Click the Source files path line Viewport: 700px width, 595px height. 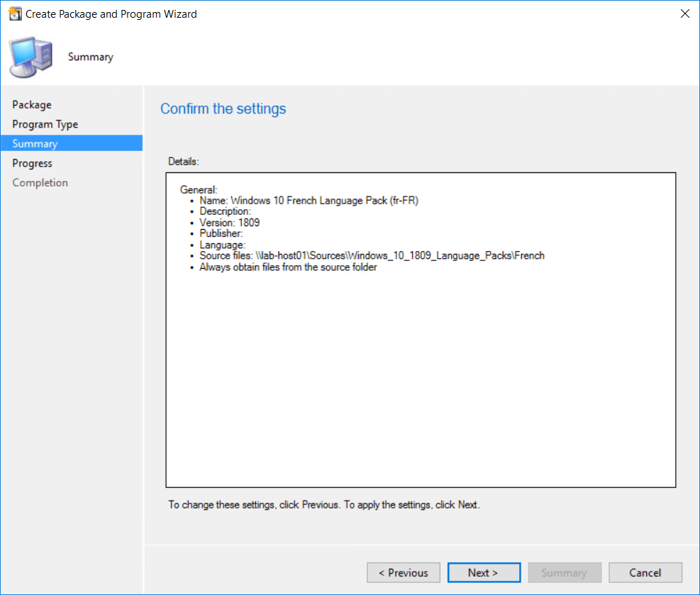[372, 256]
